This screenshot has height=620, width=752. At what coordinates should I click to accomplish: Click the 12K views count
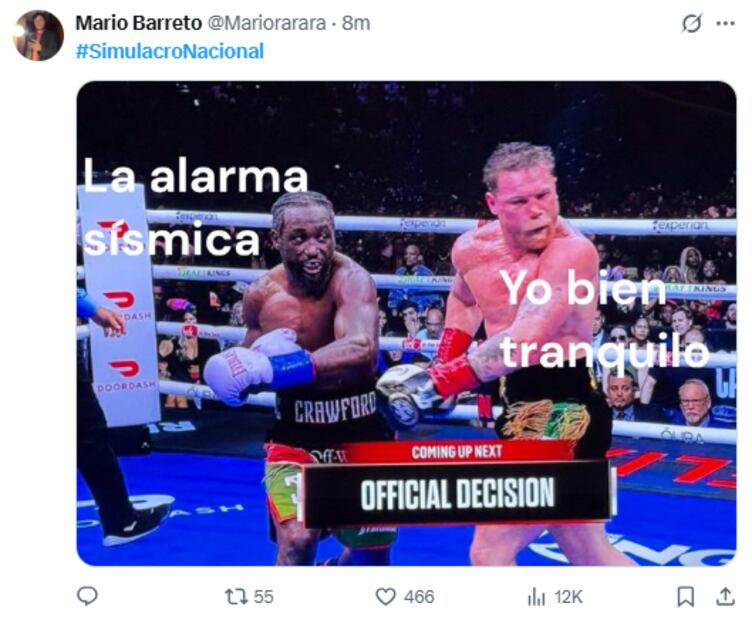click(x=568, y=597)
